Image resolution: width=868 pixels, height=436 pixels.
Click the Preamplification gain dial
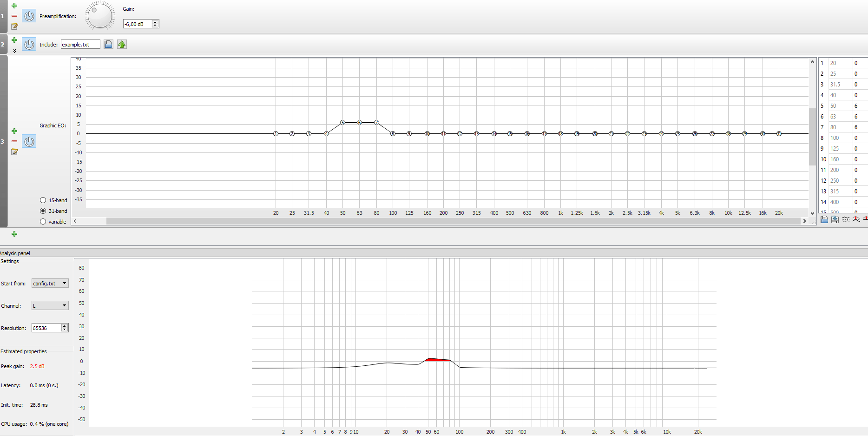click(x=100, y=15)
